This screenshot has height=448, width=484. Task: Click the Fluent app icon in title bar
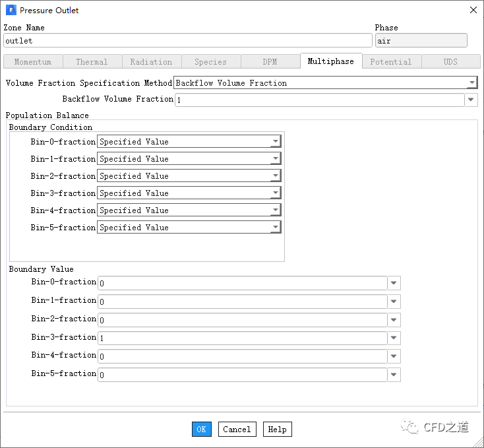click(11, 11)
